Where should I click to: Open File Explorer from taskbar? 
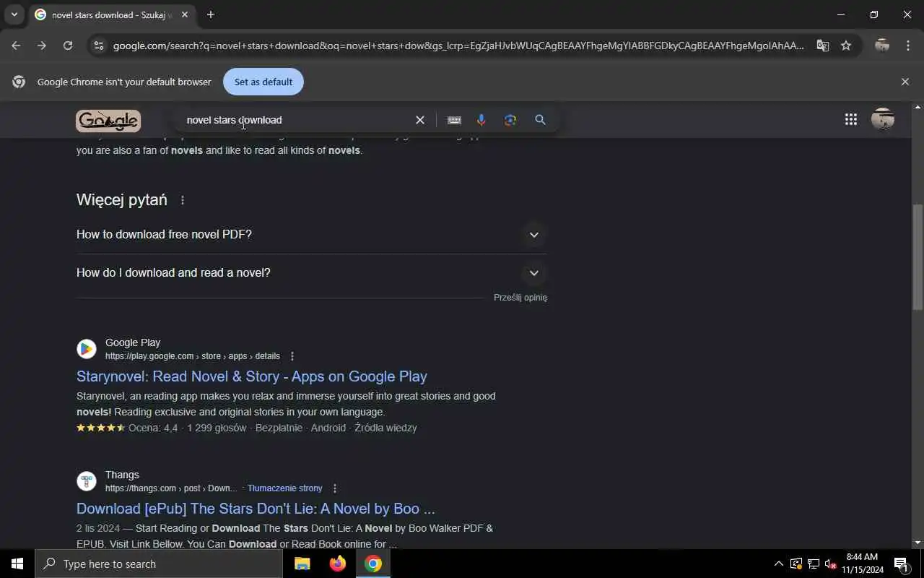(x=302, y=564)
